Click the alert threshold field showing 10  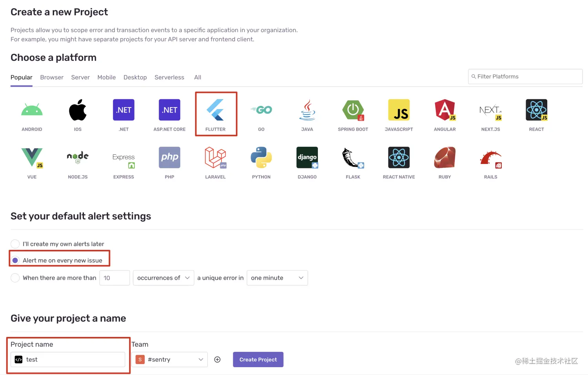click(114, 278)
